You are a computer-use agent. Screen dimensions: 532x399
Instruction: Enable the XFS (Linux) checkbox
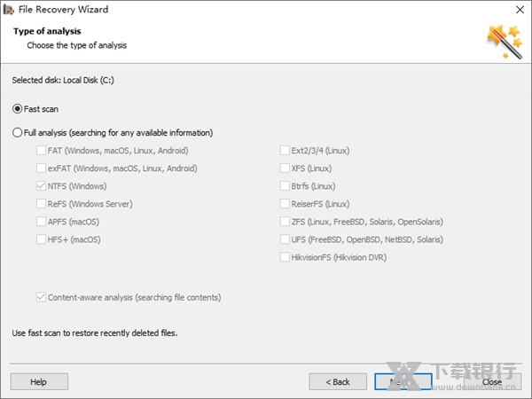tap(285, 168)
